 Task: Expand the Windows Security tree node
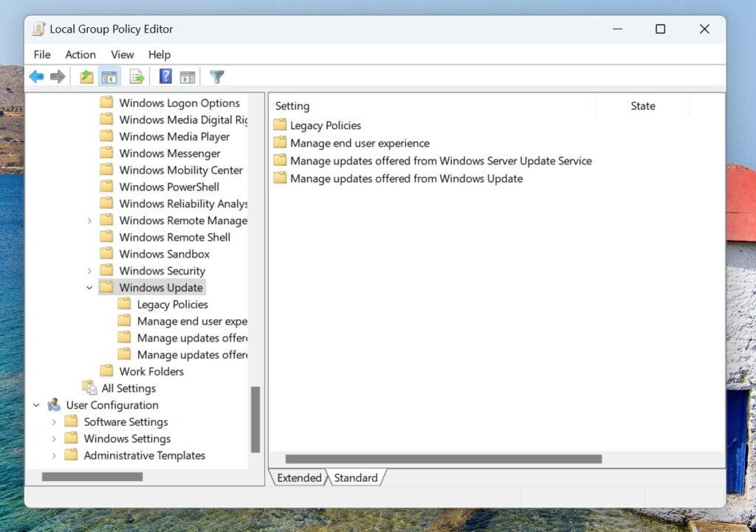[89, 272]
